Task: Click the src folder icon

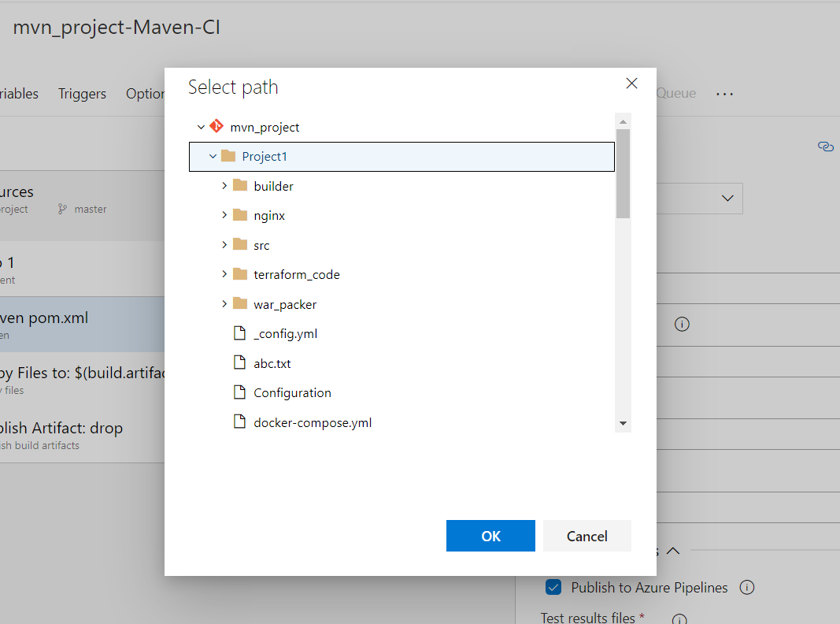Action: 240,244
